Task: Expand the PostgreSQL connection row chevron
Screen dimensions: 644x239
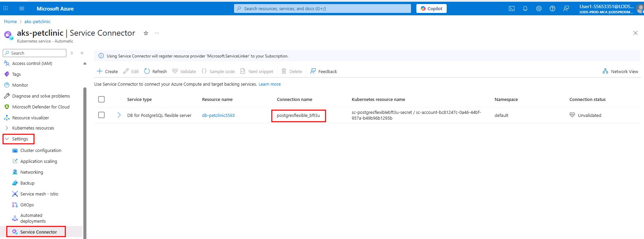Action: pyautogui.click(x=119, y=115)
